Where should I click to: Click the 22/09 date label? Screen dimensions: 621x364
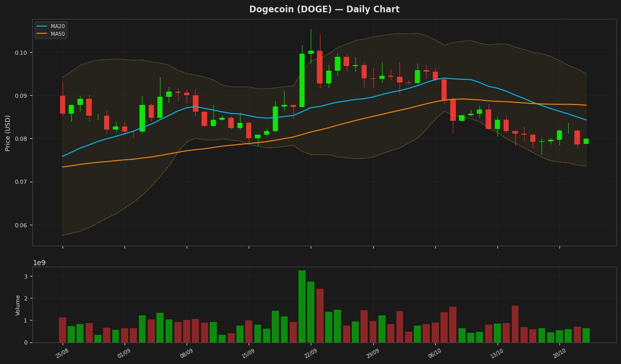[310, 353]
